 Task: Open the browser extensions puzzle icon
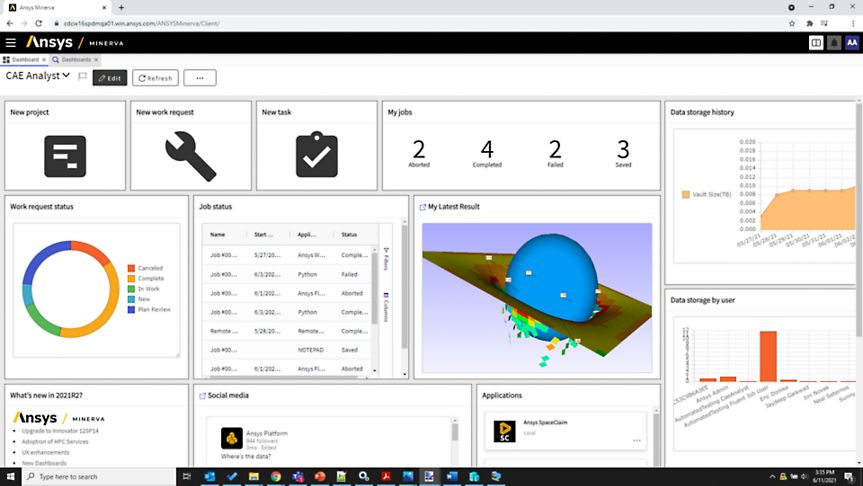pos(809,23)
